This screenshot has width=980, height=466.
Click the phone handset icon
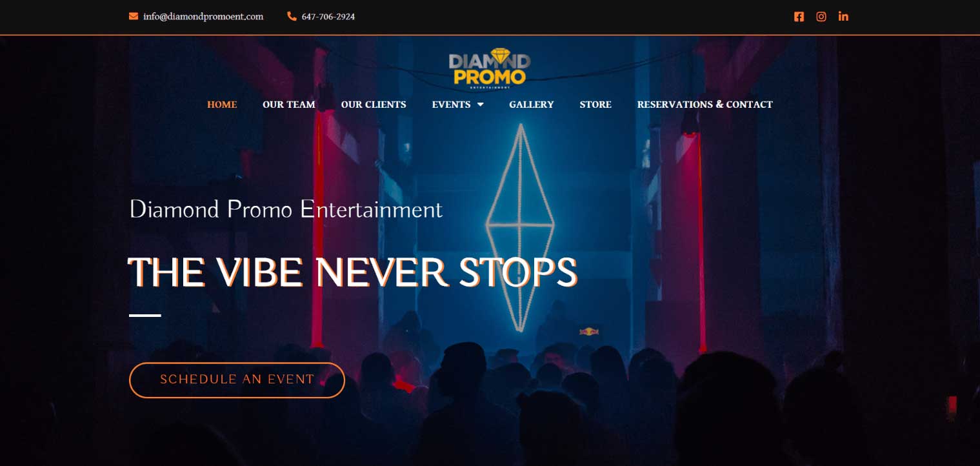click(x=292, y=17)
